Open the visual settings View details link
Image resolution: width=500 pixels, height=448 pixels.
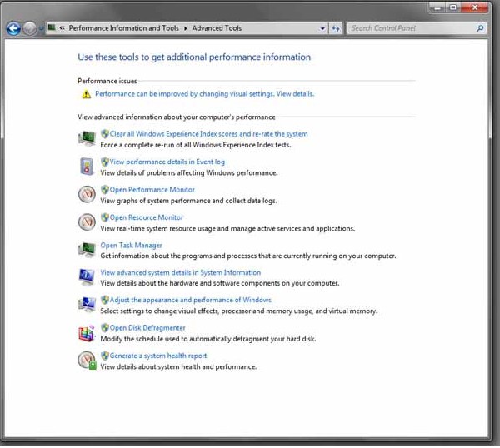pyautogui.click(x=295, y=94)
